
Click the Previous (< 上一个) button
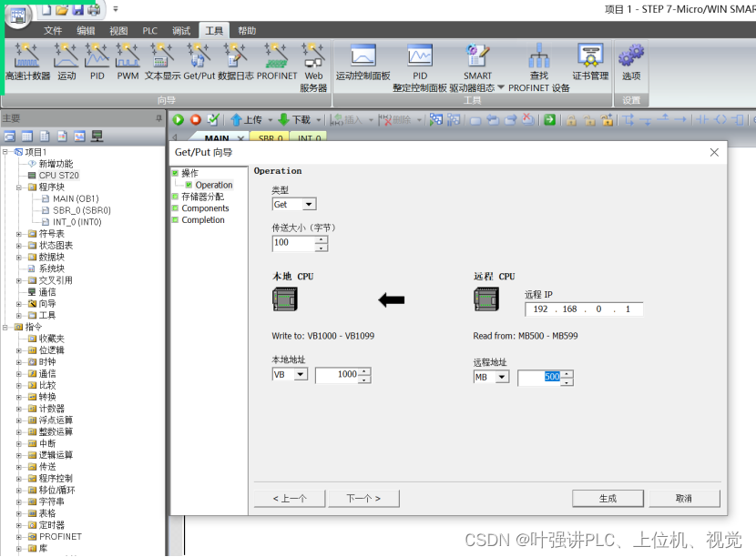290,498
